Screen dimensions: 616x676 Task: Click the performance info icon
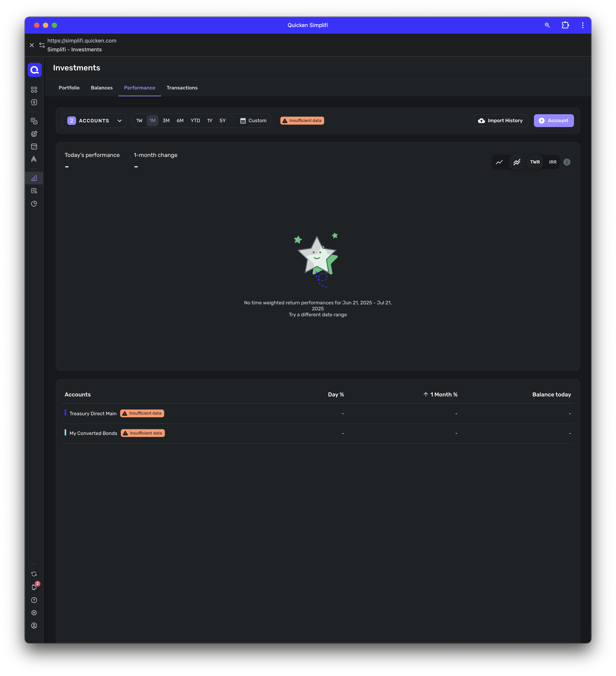pos(567,162)
